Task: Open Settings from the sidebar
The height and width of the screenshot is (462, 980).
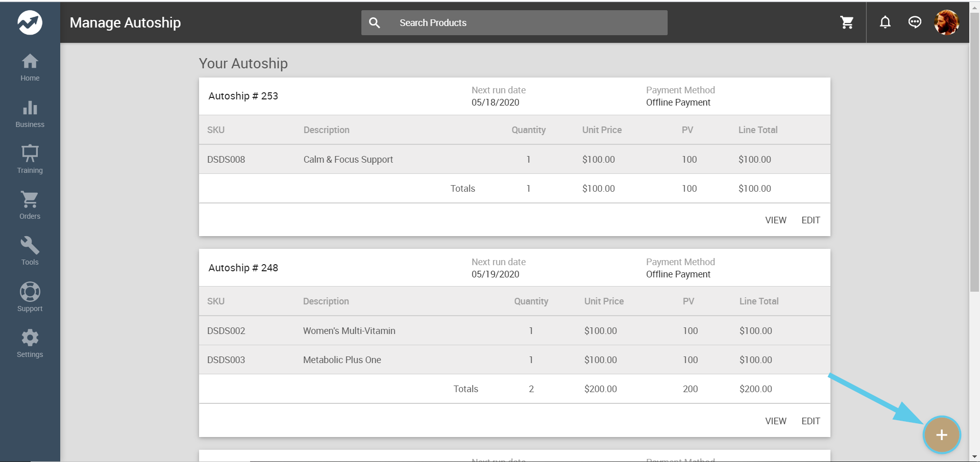Action: click(x=30, y=344)
